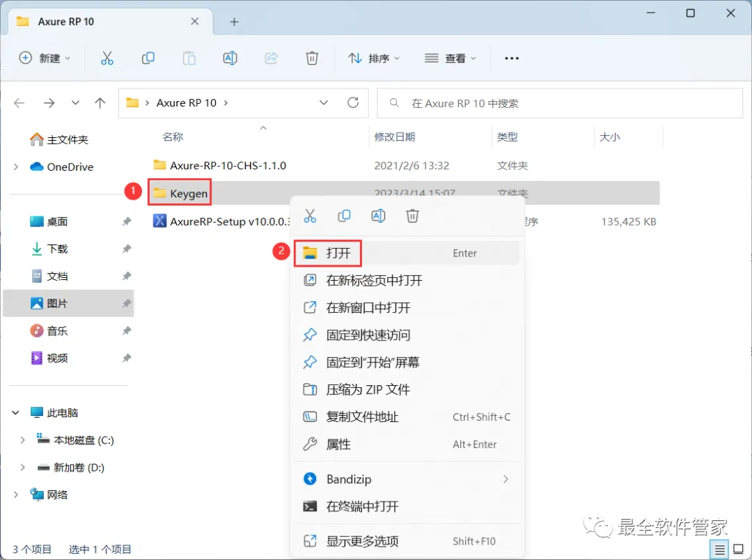The image size is (752, 560).
Task: Go forward with the right arrow button
Action: pyautogui.click(x=49, y=102)
